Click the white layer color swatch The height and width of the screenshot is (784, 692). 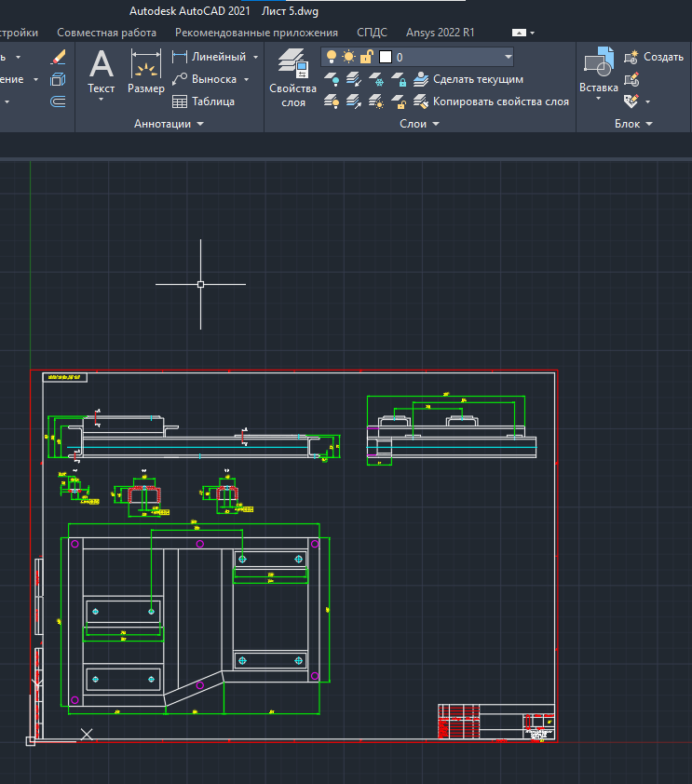point(385,57)
